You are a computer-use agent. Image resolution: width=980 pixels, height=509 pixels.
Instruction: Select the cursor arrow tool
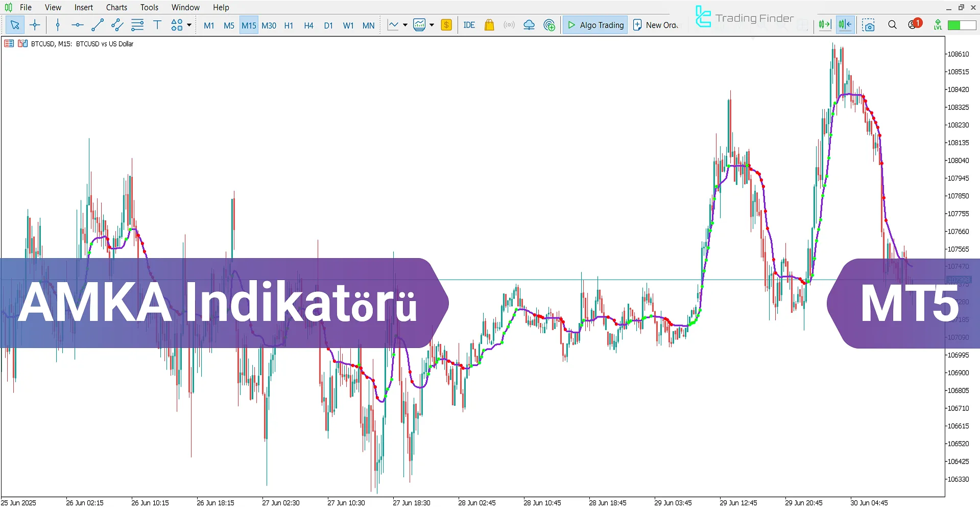15,25
